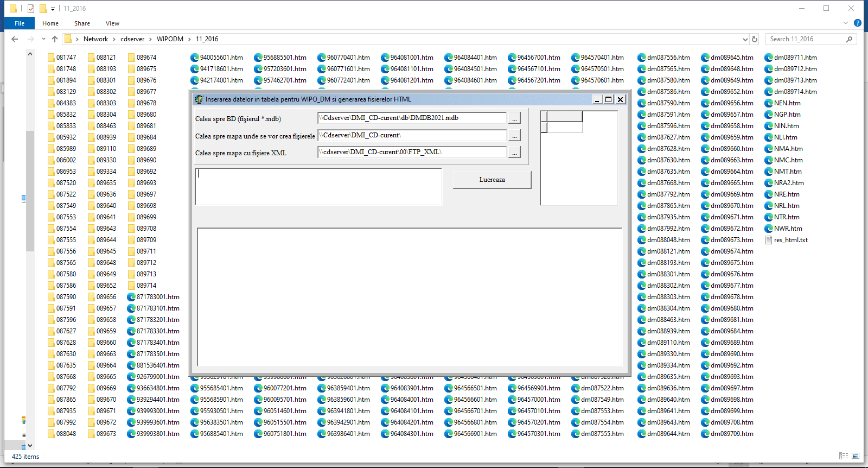Select the WIPODM breadcrumb

tap(170, 39)
